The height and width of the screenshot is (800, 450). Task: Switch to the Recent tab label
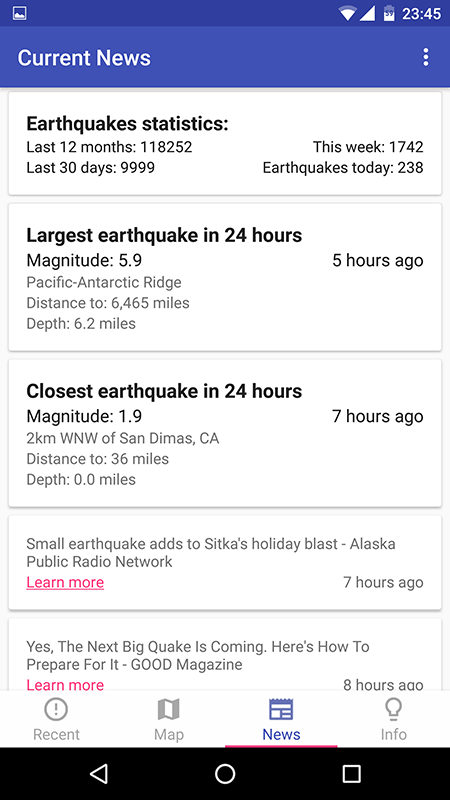point(56,734)
